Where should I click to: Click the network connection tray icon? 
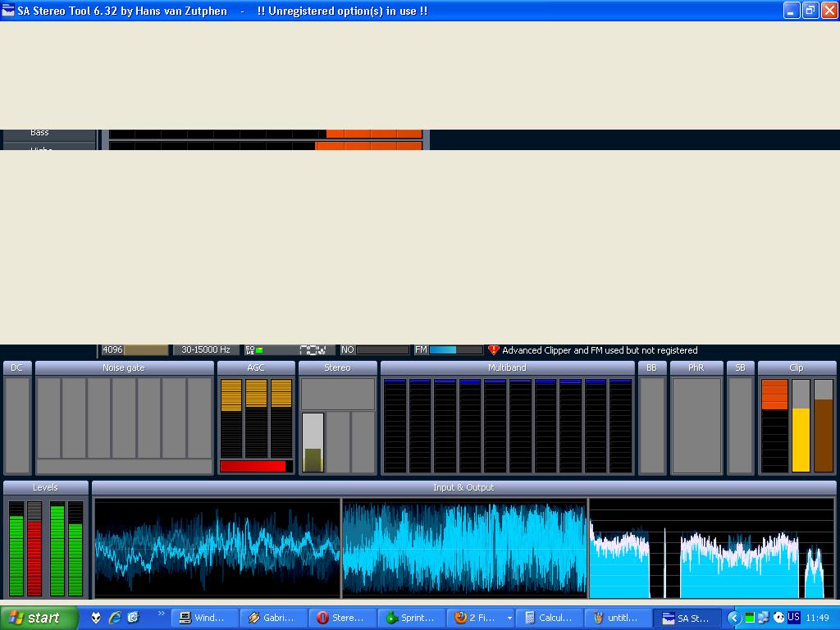764,618
